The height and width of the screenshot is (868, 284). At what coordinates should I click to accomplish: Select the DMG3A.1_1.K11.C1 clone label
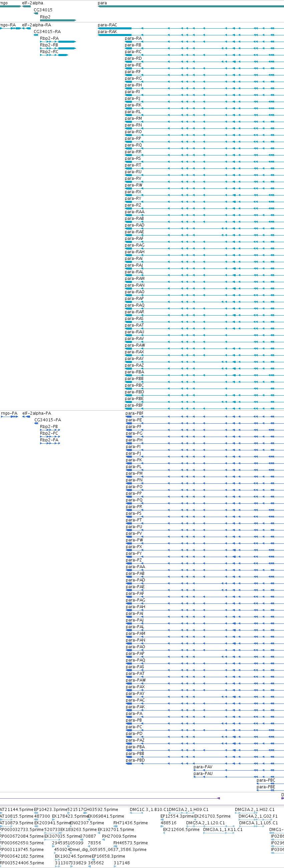[223, 830]
